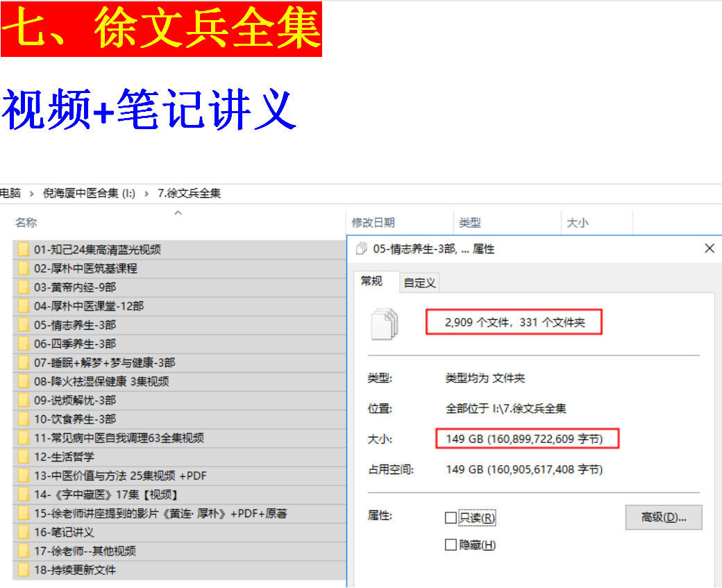This screenshot has width=722, height=588.
Task: Select the 03-黄帝内经-9部 folder icon
Action: coord(24,287)
